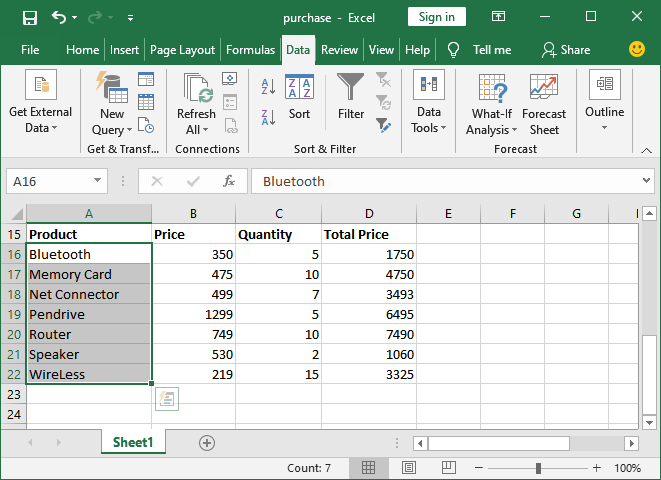Sort A to Z ascending
Image resolution: width=661 pixels, height=480 pixels.
coord(268,86)
